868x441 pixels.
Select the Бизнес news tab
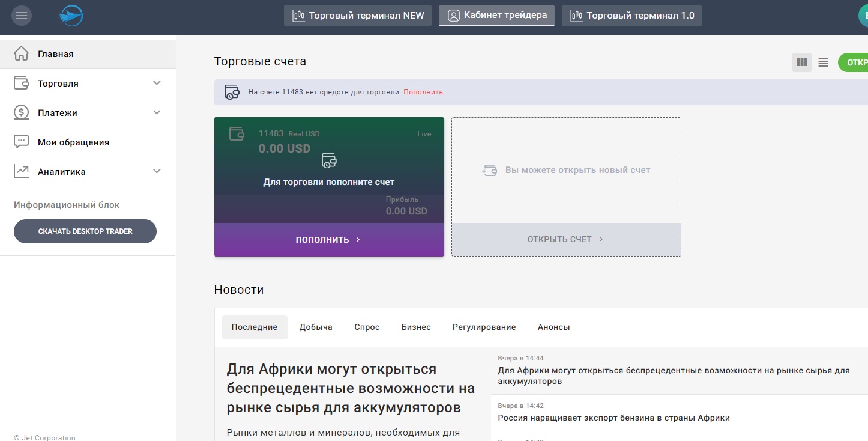tap(416, 327)
